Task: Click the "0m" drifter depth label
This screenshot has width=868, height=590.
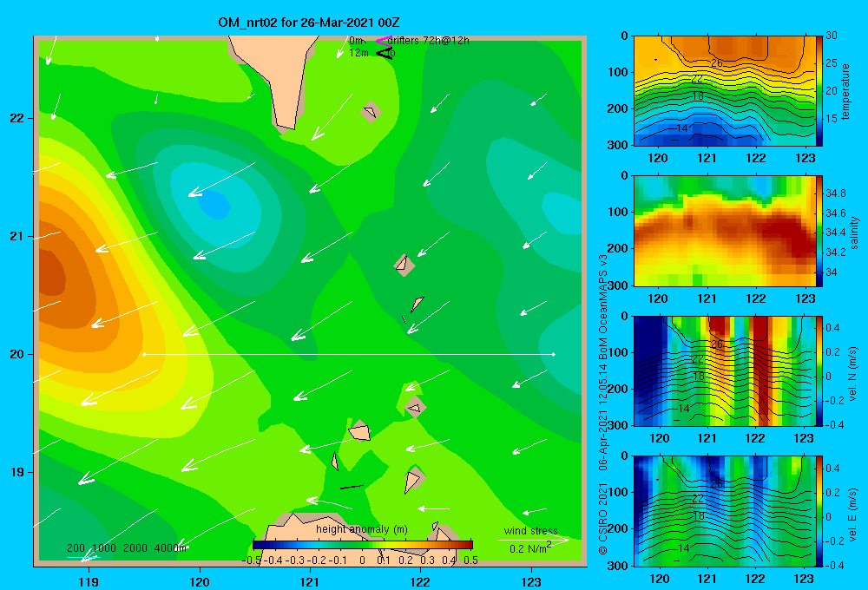Action: click(x=357, y=41)
